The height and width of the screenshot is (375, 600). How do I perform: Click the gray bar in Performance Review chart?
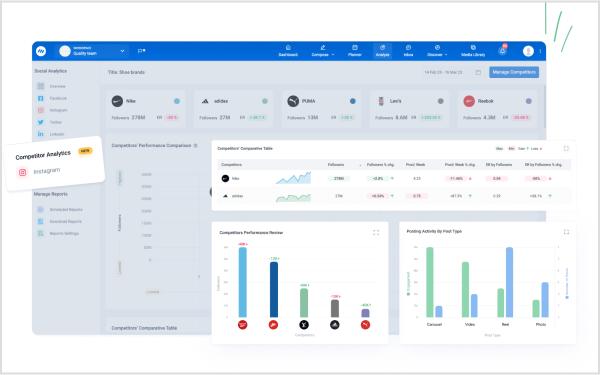tap(335, 308)
